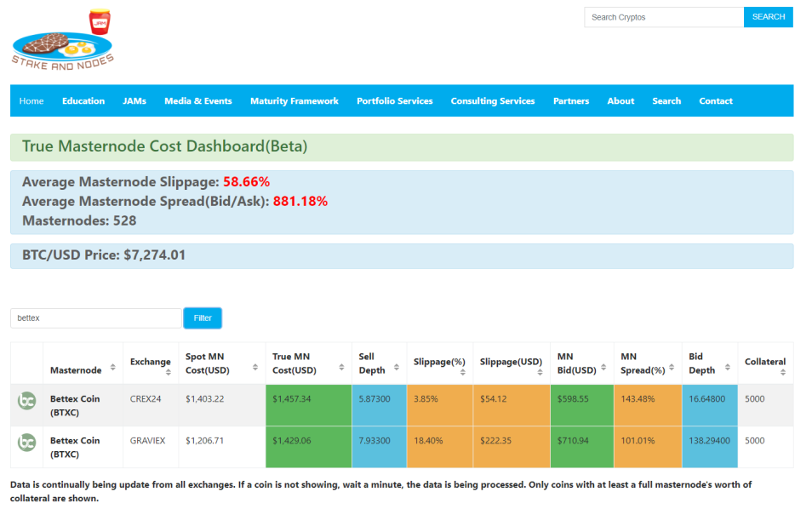This screenshot has width=812, height=526.
Task: Click the Filter button
Action: pyautogui.click(x=203, y=317)
